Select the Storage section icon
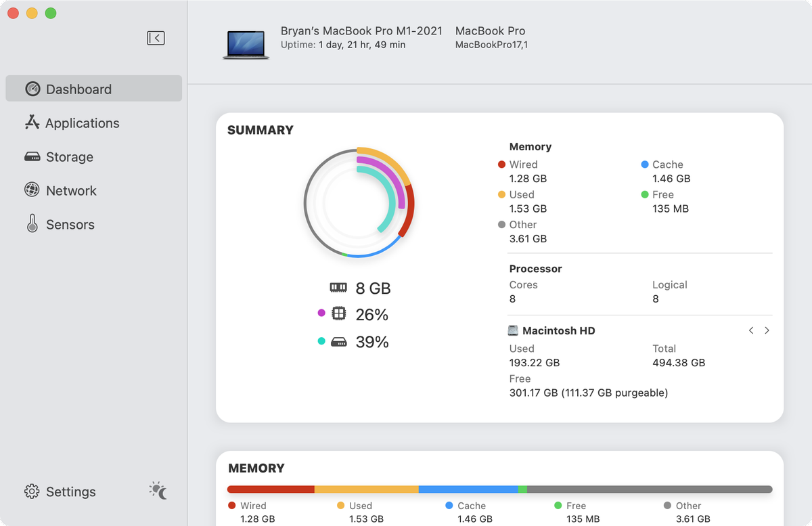This screenshot has height=526, width=812. (x=32, y=156)
